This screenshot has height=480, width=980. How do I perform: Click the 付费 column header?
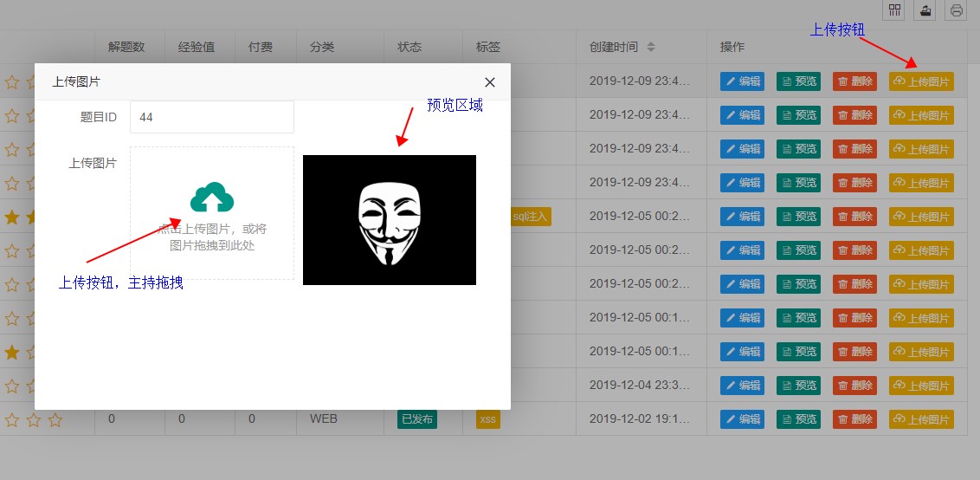coord(261,47)
